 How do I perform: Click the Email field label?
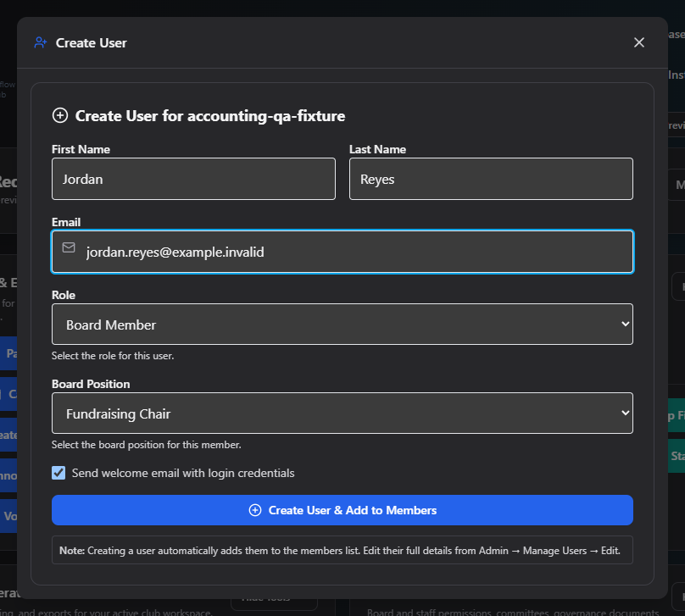66,222
